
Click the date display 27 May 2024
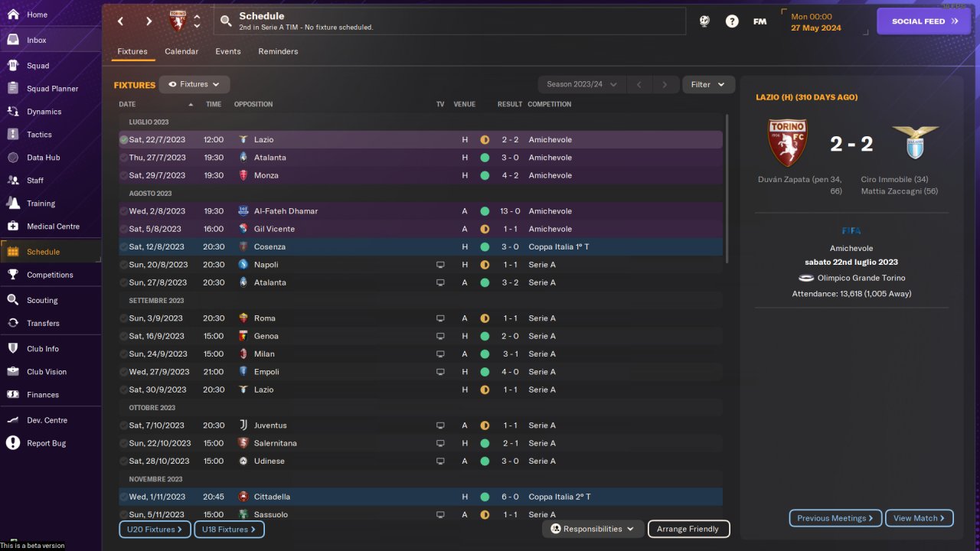click(x=815, y=28)
